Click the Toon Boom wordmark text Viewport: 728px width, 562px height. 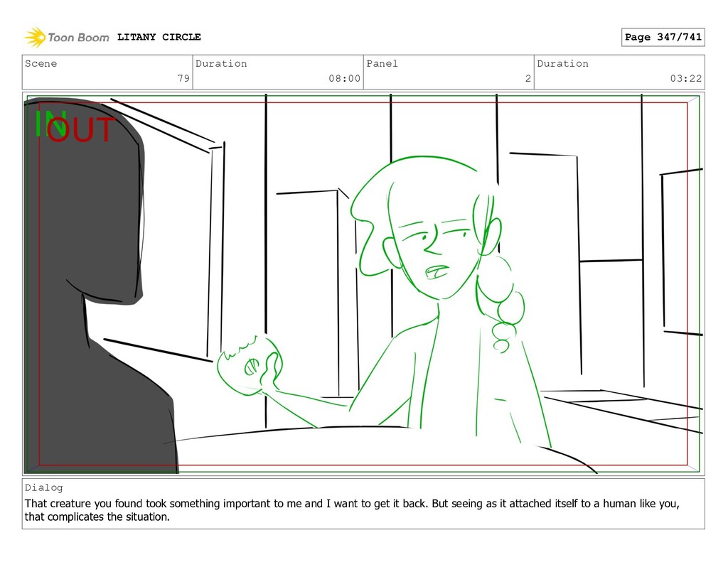tap(78, 38)
